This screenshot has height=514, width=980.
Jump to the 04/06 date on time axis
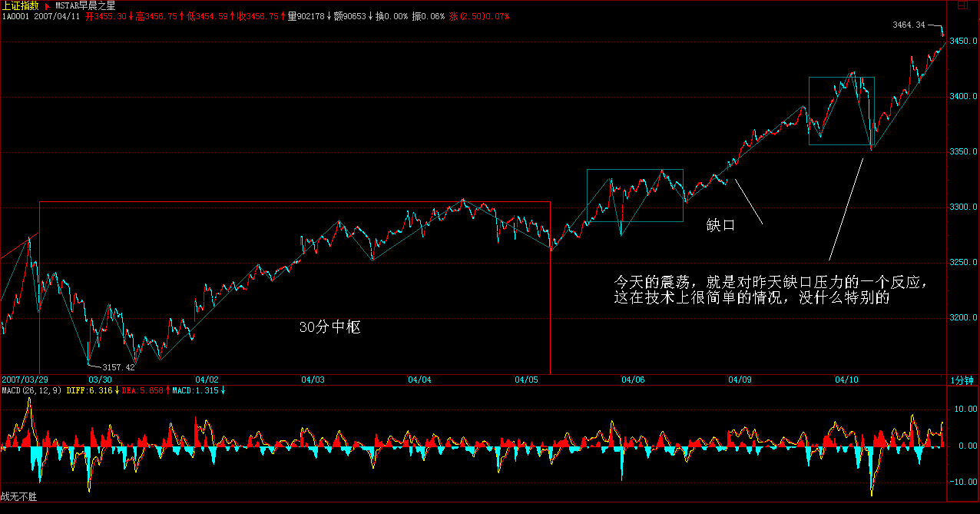634,380
